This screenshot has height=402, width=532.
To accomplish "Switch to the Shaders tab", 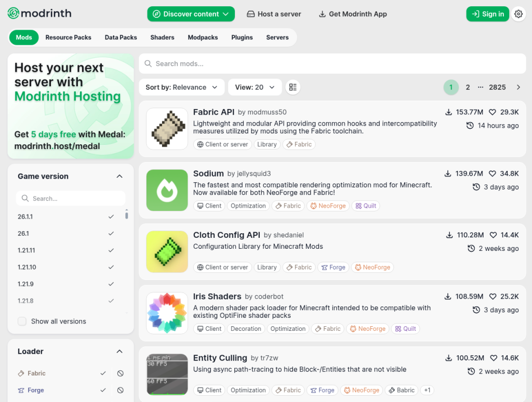I will pos(162,37).
